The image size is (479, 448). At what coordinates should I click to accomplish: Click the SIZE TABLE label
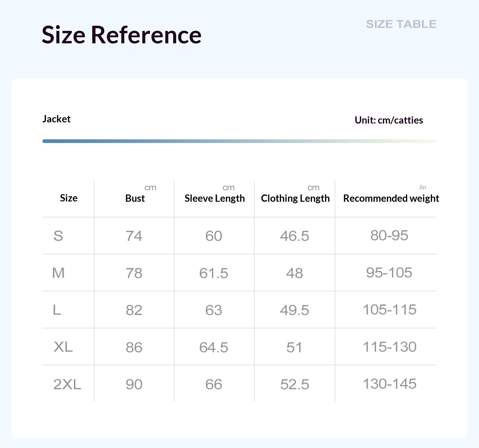point(401,24)
